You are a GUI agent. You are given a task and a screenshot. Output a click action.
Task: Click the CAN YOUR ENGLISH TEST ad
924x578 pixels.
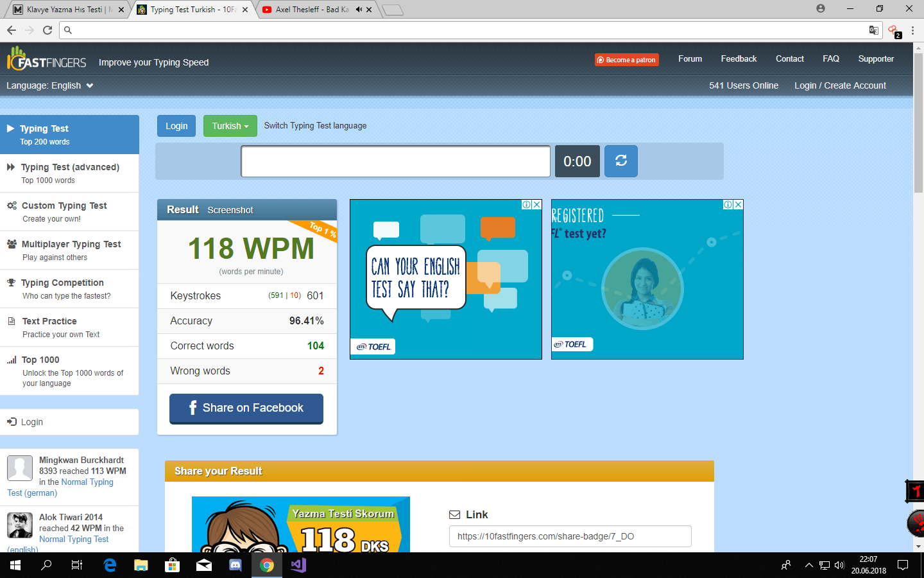446,279
